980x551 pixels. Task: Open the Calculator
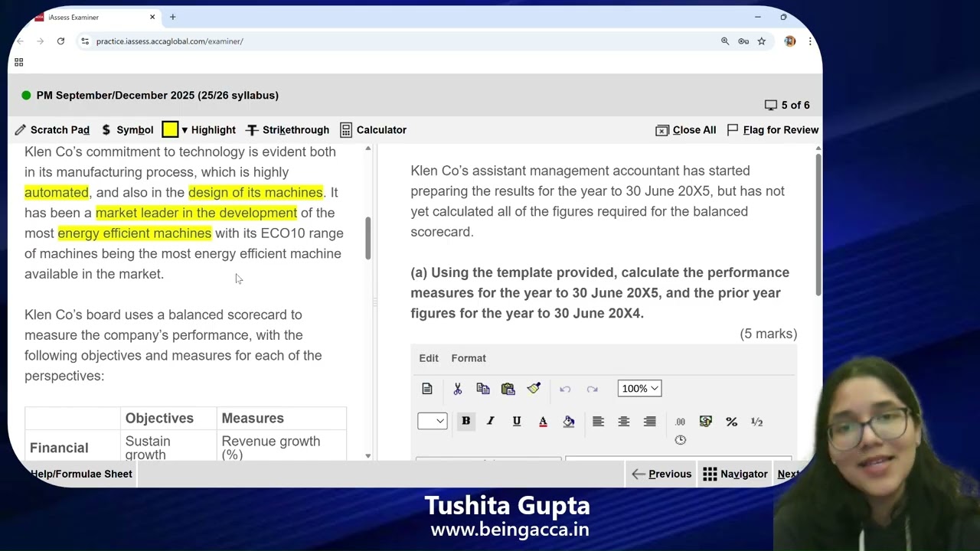(373, 130)
